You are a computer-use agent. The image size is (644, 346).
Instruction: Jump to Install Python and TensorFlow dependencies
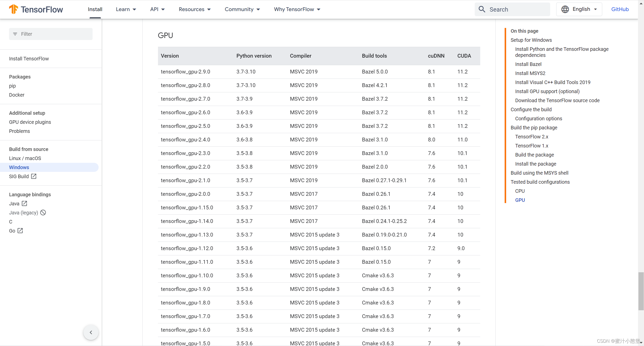coord(562,52)
